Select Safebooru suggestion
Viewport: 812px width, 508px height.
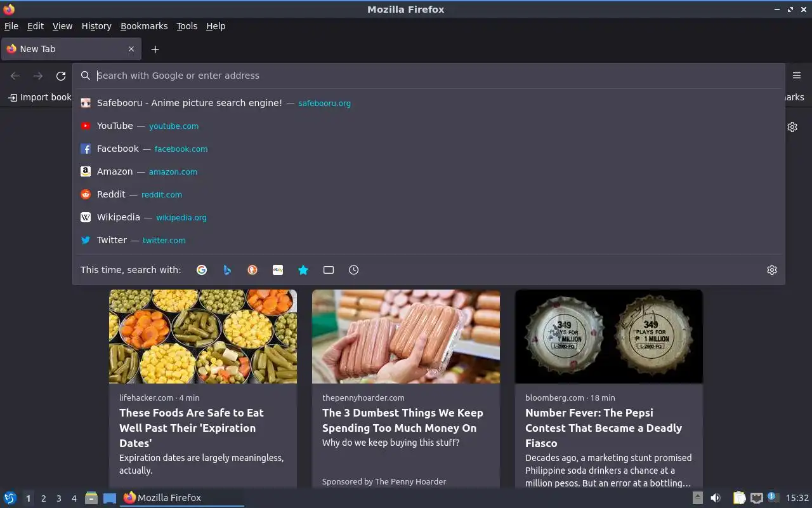tap(429, 103)
